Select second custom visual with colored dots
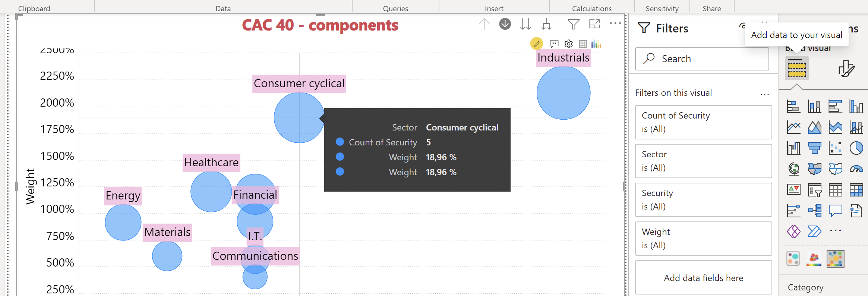This screenshot has width=868, height=296. (x=814, y=258)
